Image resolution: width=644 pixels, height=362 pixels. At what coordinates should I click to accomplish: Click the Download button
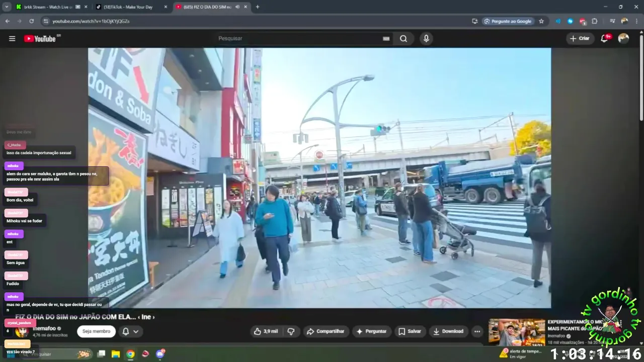click(x=448, y=331)
